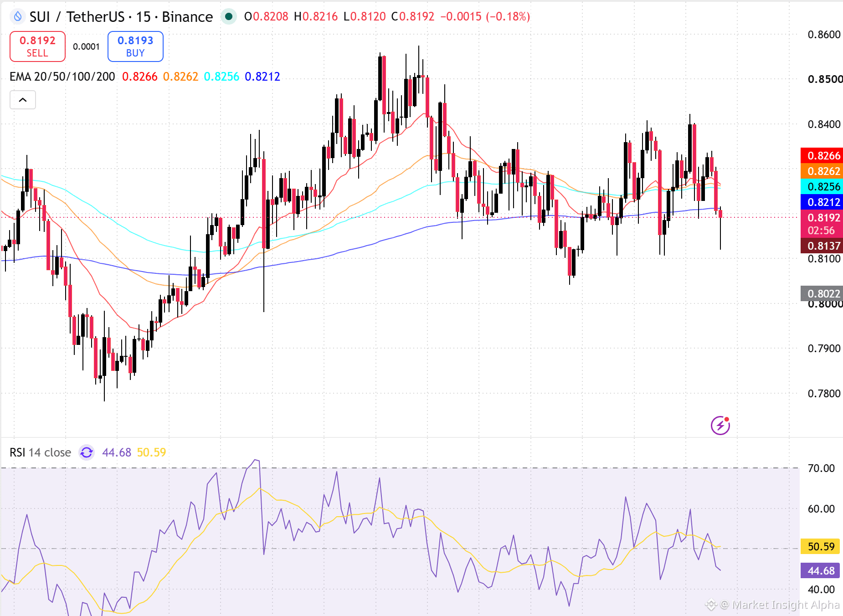Click the low price L0.8120 in header
Image resolution: width=843 pixels, height=616 pixels.
tap(365, 17)
